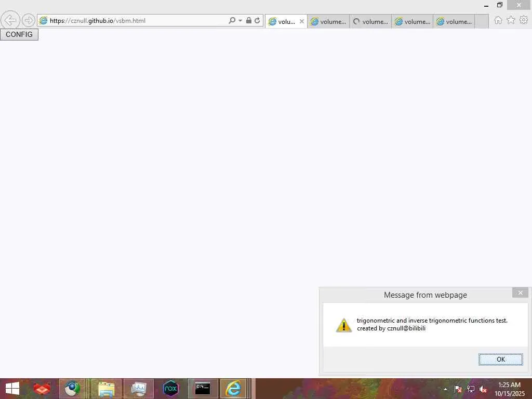Open a new tab with the blank tab button
The width and height of the screenshot is (532, 399).
coord(482,21)
